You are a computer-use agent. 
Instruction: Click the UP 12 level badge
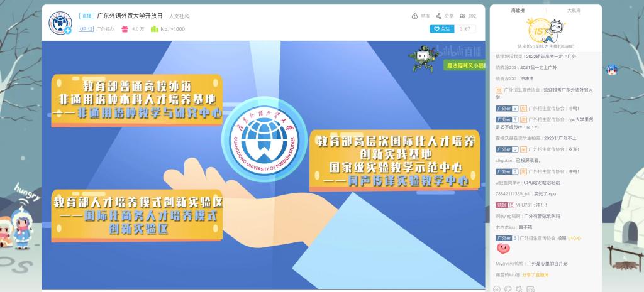(86, 29)
